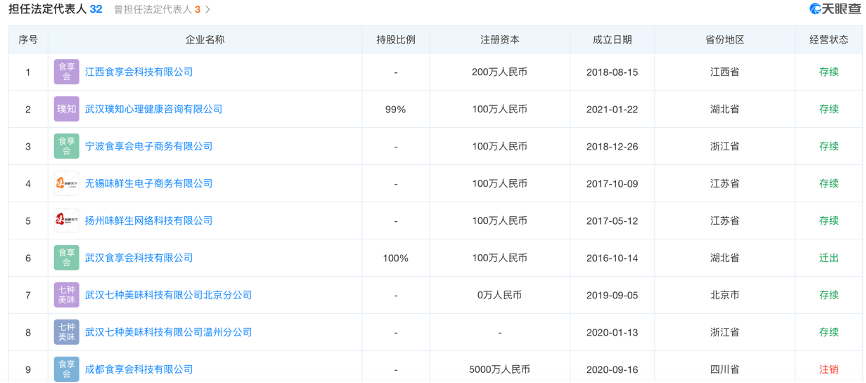Screen dimensions: 866x383
Task: Click the 江西食享会科技有限公司 logo icon
Action: coord(66,72)
